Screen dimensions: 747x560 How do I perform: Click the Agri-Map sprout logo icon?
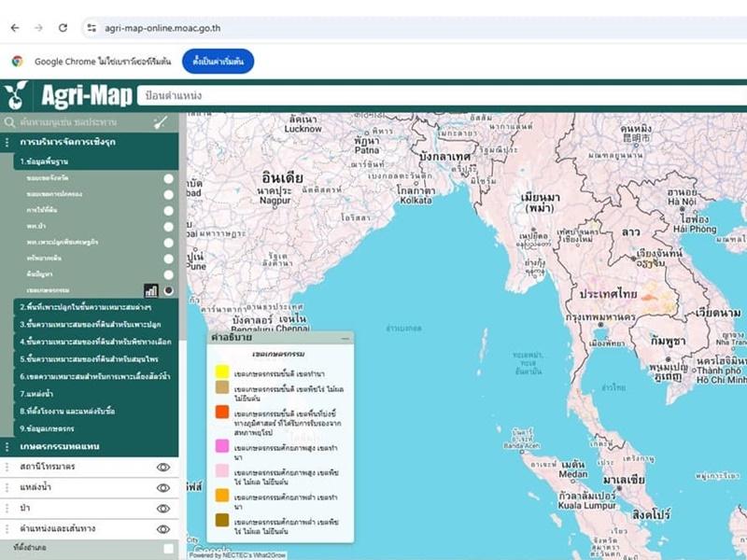[x=16, y=94]
